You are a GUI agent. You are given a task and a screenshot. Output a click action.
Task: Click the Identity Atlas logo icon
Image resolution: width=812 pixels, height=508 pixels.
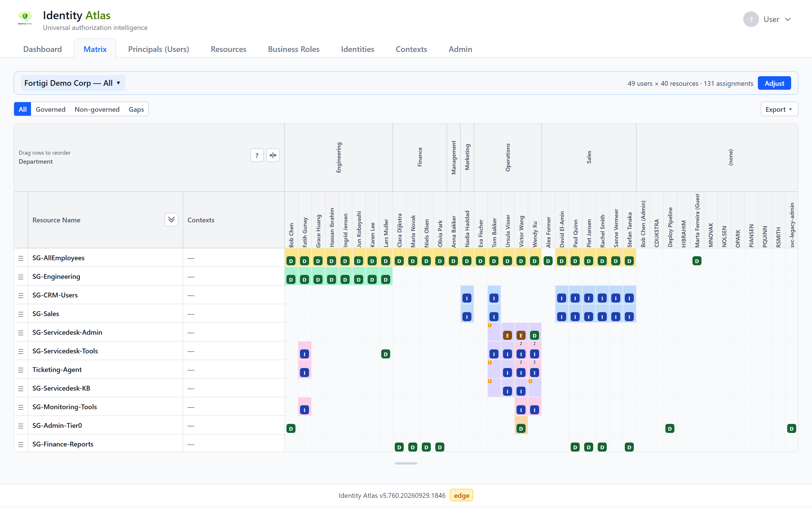pyautogui.click(x=25, y=18)
